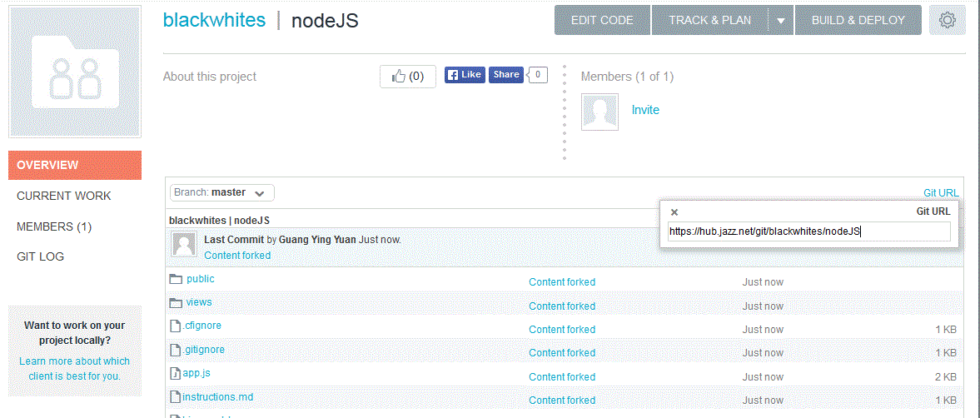980x418 pixels.
Task: Click the public folder icon
Action: tap(176, 279)
